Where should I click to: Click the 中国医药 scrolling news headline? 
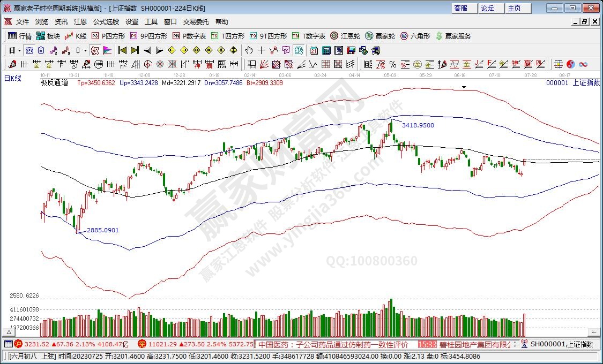click(x=332, y=344)
